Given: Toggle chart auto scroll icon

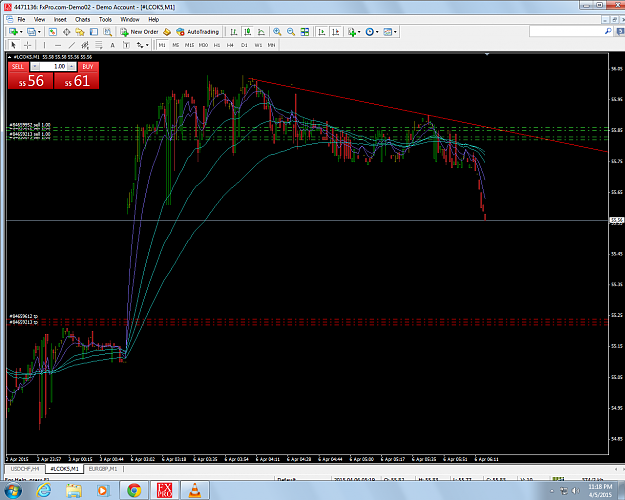Looking at the screenshot, I should point(322,32).
